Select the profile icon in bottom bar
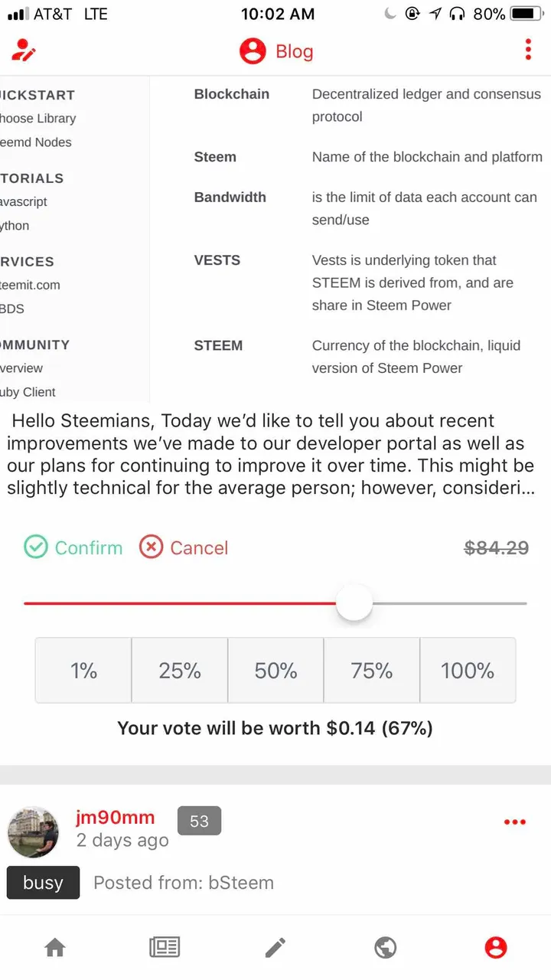 (x=496, y=948)
